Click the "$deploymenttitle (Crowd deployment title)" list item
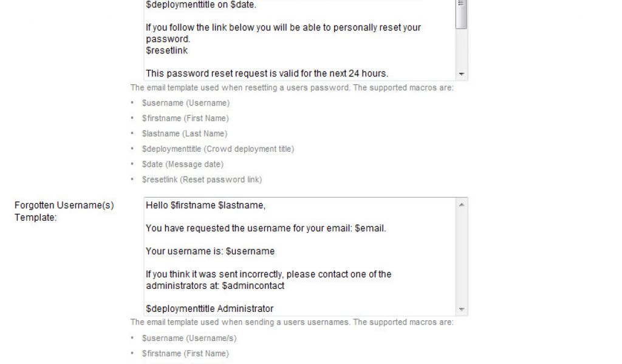 click(x=218, y=149)
